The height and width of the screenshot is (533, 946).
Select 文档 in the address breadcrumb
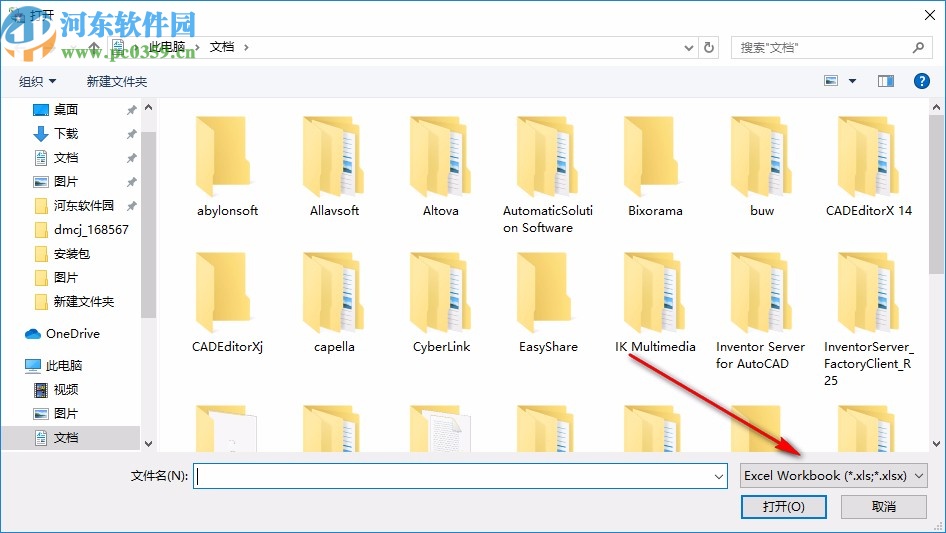tap(221, 47)
